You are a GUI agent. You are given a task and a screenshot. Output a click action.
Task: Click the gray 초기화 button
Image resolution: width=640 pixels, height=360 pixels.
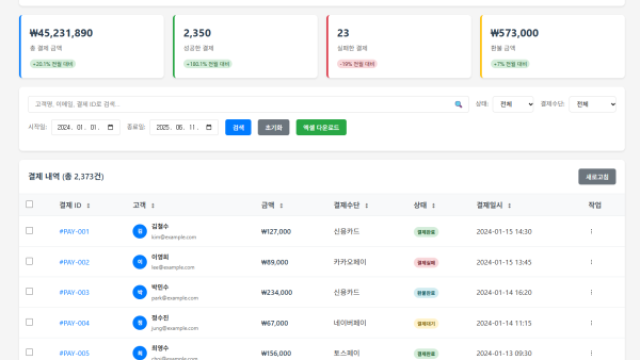(x=273, y=127)
